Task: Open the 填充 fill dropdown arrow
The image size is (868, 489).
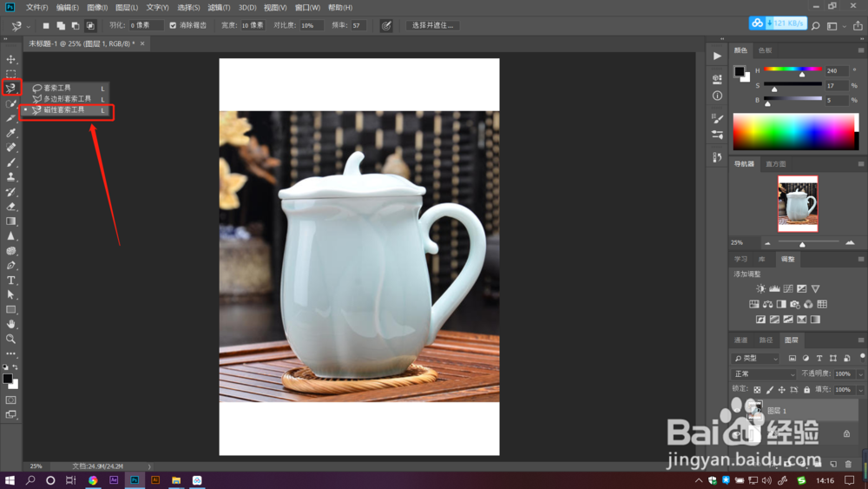Action: (x=860, y=390)
